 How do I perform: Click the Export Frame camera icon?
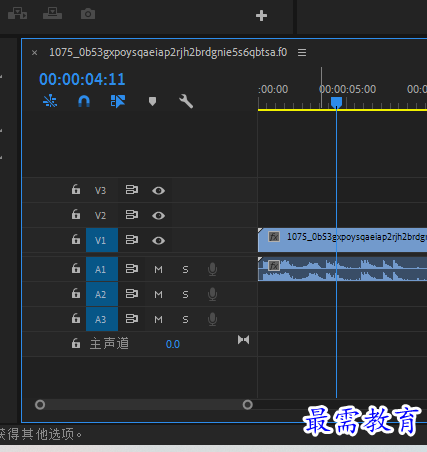click(x=88, y=14)
